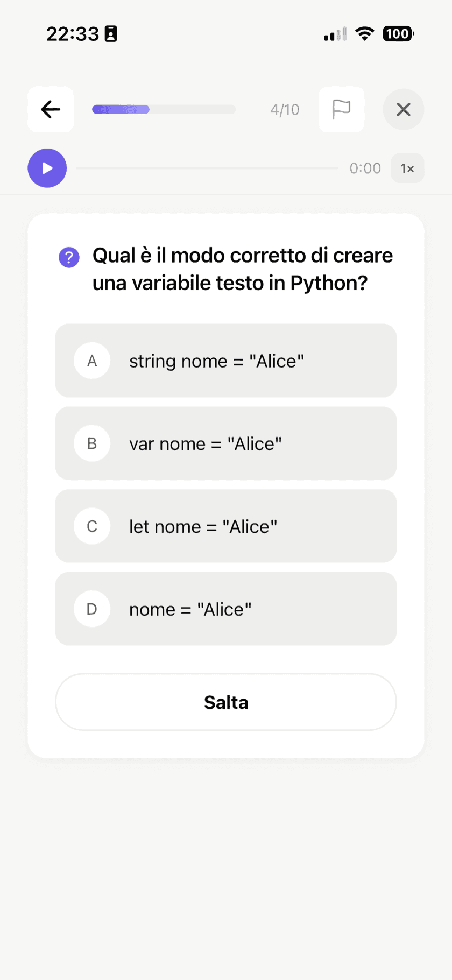This screenshot has height=980, width=452.
Task: Select the 1x playback speed control
Action: 407,168
